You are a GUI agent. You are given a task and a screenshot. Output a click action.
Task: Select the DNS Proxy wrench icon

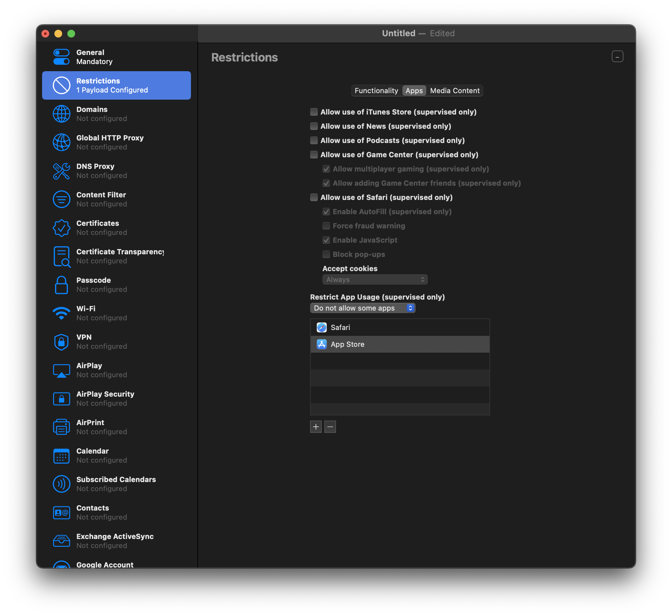pyautogui.click(x=62, y=171)
